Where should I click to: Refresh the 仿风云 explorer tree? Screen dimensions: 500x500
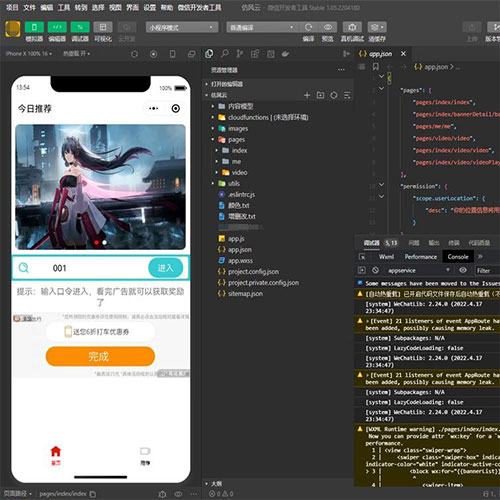[x=334, y=95]
